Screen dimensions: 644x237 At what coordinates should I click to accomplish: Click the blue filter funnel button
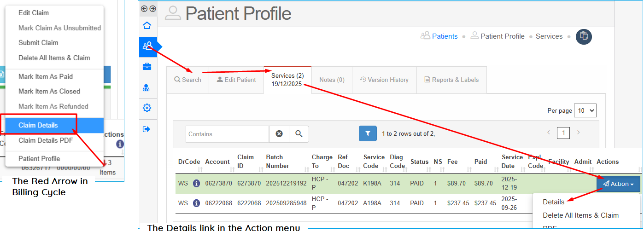click(368, 133)
